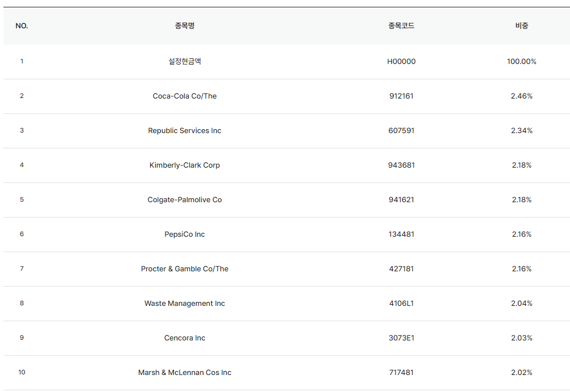Click code 4106L1
Screen dimensions: 570x392
tap(401, 303)
